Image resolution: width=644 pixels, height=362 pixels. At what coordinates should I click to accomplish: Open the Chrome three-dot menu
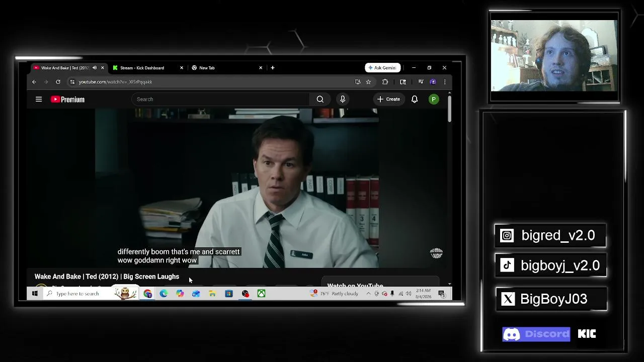(444, 82)
